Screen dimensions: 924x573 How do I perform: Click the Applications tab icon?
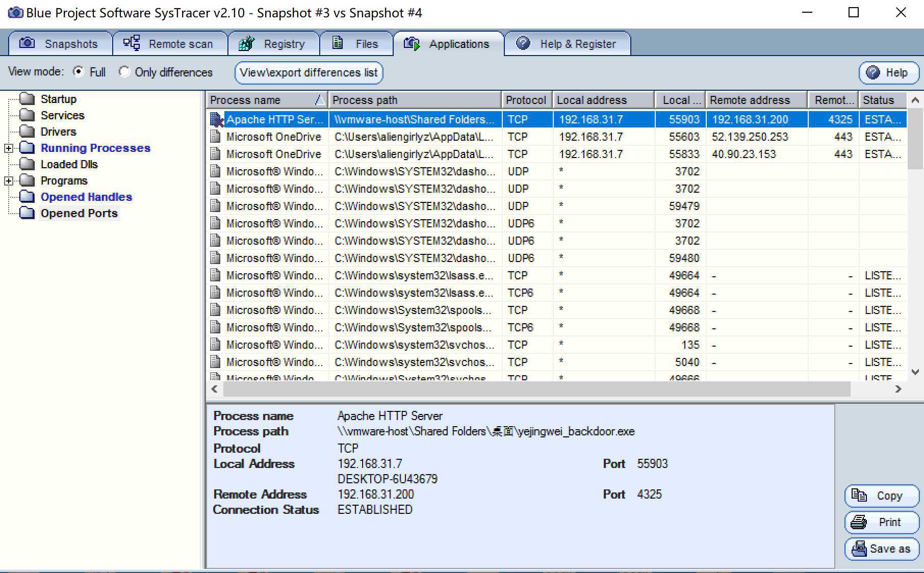coord(412,43)
